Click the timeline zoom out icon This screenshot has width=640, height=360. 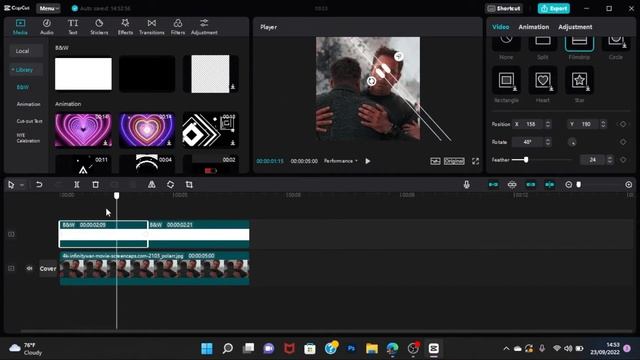pos(568,184)
